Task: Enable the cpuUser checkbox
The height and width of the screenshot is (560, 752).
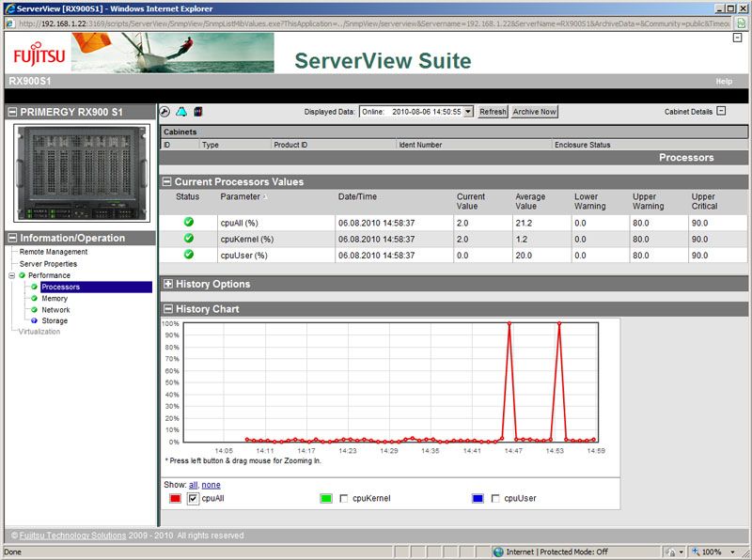Action: coord(495,499)
